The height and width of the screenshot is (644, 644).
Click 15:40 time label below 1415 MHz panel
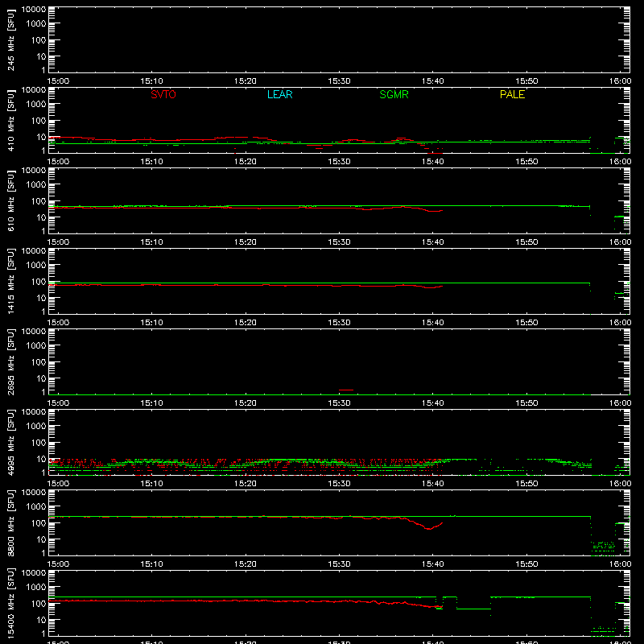(433, 323)
